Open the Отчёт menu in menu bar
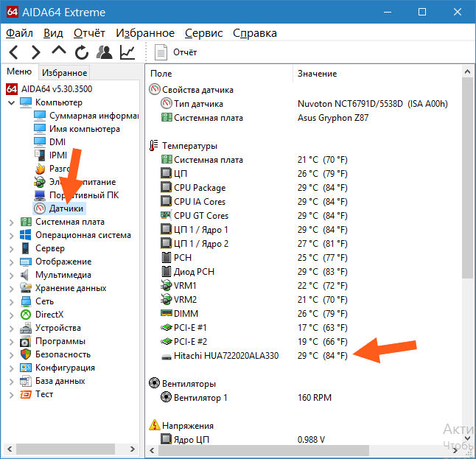Screen dimensions: 476x459 (89, 33)
